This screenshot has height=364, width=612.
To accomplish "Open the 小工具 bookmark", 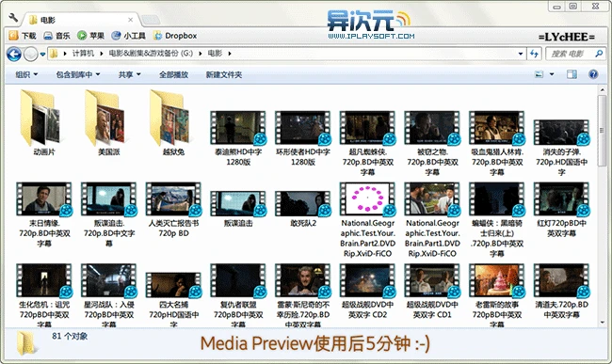I will coord(128,36).
